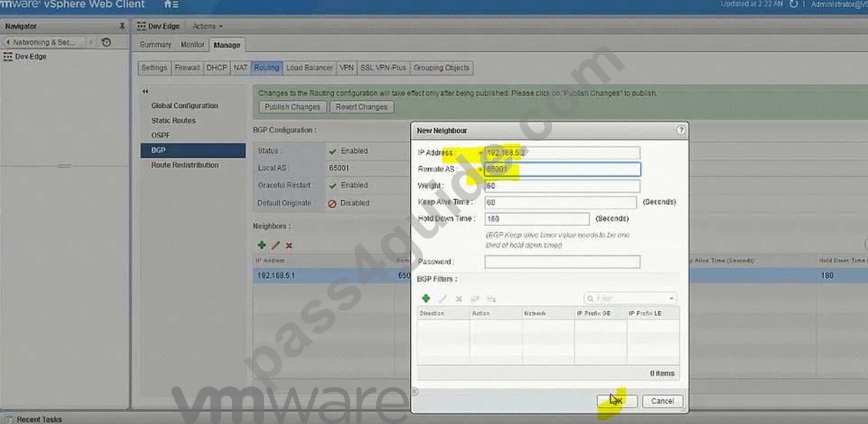The width and height of the screenshot is (868, 424).
Task: Open the NAT sub-tab
Action: pyautogui.click(x=241, y=68)
